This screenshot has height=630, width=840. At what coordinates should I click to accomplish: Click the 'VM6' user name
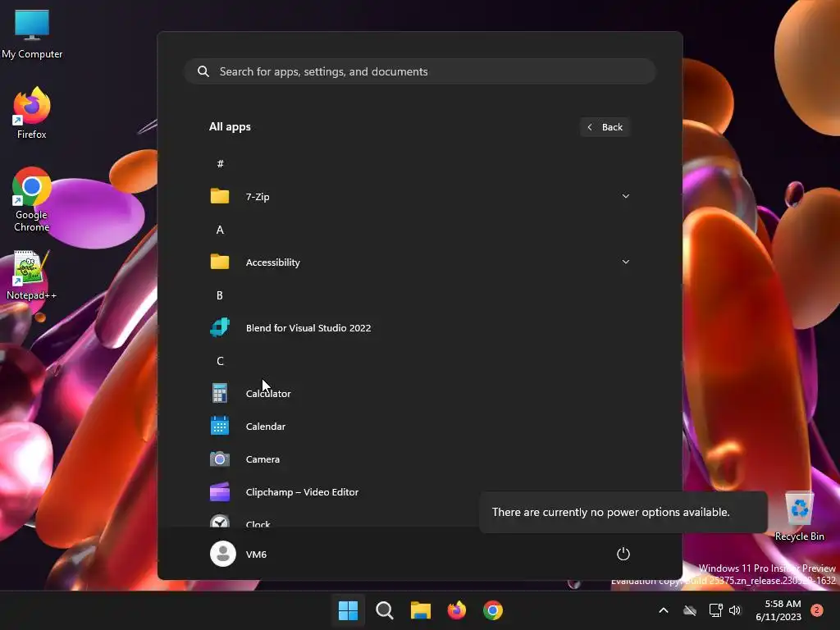[256, 555]
